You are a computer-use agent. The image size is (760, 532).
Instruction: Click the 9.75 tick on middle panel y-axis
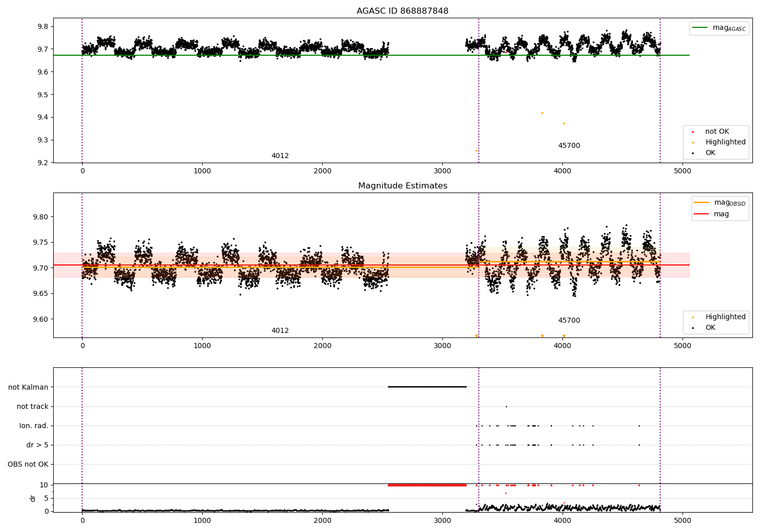(x=42, y=243)
